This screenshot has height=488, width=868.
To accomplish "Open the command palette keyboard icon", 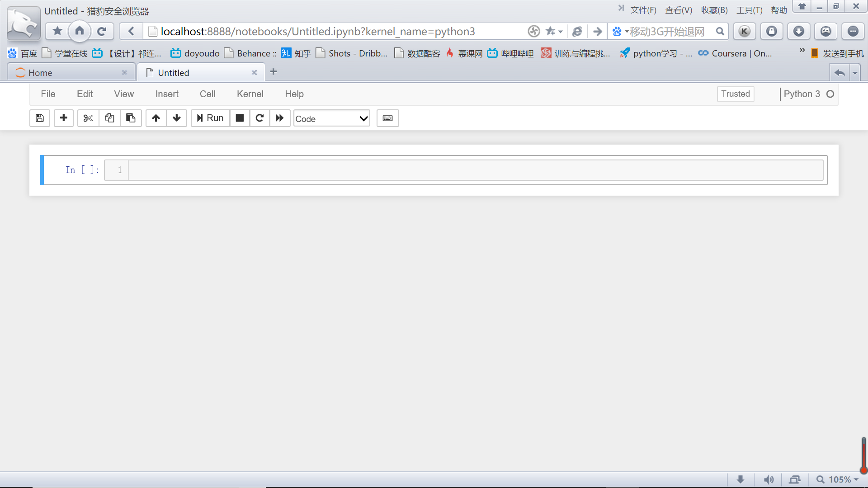I will (388, 118).
